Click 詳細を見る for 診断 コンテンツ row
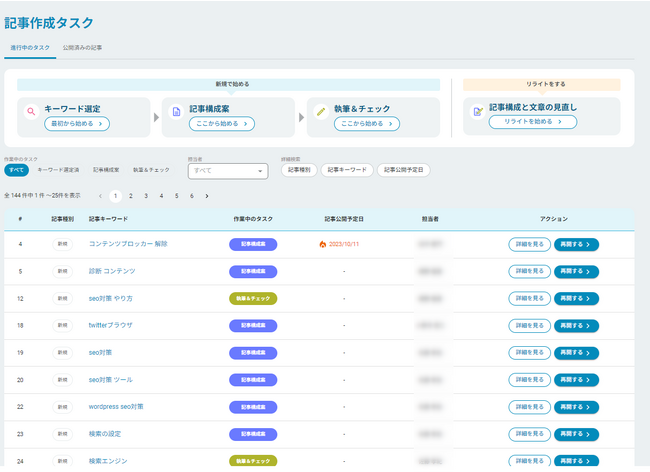 [529, 271]
